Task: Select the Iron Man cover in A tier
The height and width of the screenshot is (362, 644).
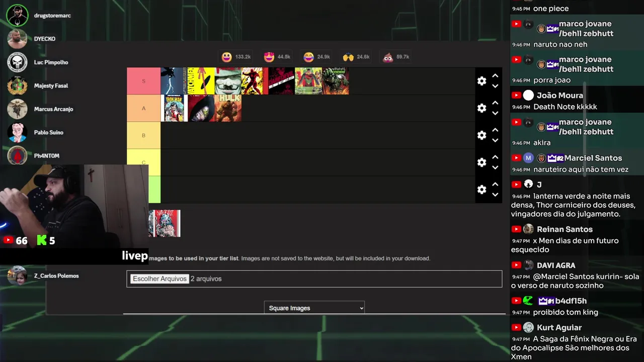Action: tap(174, 108)
